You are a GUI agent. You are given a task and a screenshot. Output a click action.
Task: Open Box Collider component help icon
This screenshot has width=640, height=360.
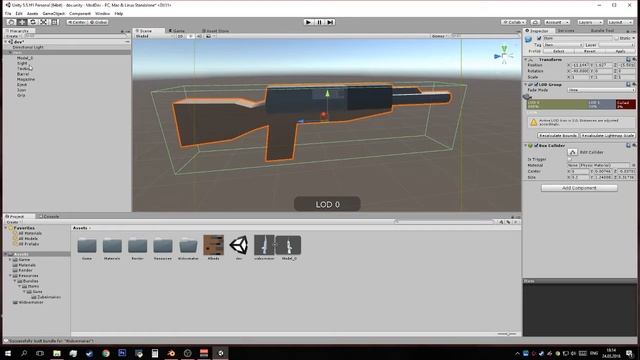628,145
